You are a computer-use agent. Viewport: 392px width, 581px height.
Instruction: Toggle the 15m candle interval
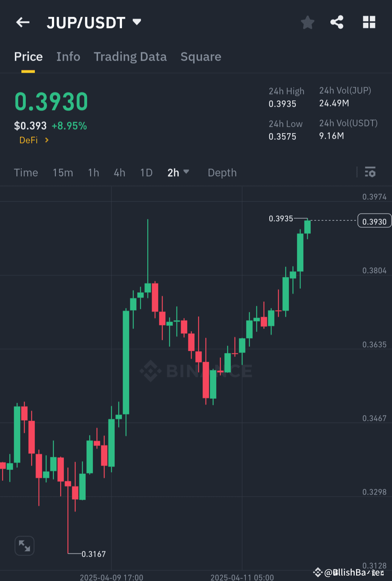pos(62,172)
